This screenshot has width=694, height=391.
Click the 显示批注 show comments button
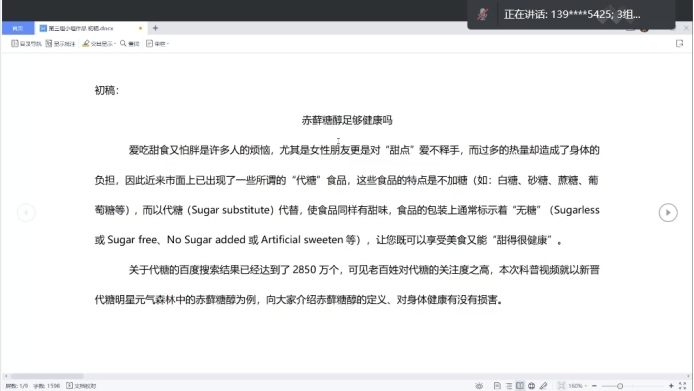coord(60,43)
